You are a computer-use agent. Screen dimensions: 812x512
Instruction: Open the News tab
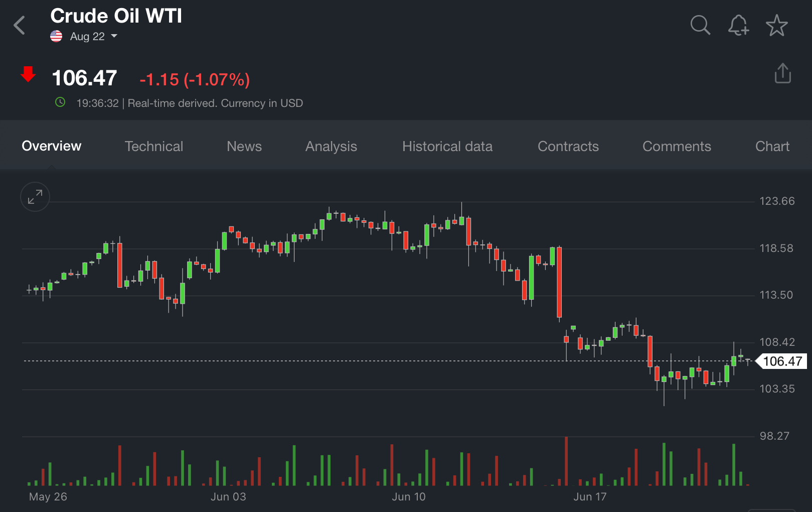pos(244,146)
